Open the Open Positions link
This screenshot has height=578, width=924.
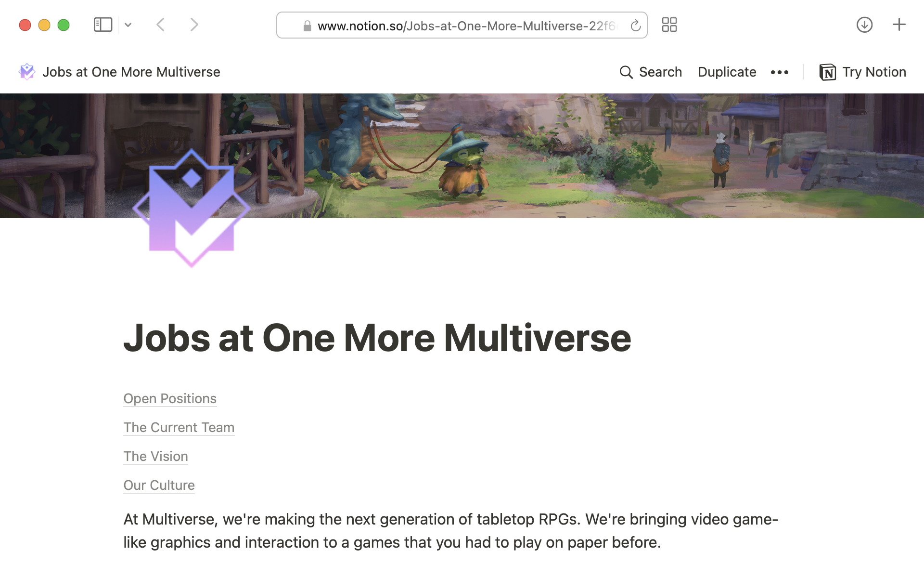coord(170,398)
